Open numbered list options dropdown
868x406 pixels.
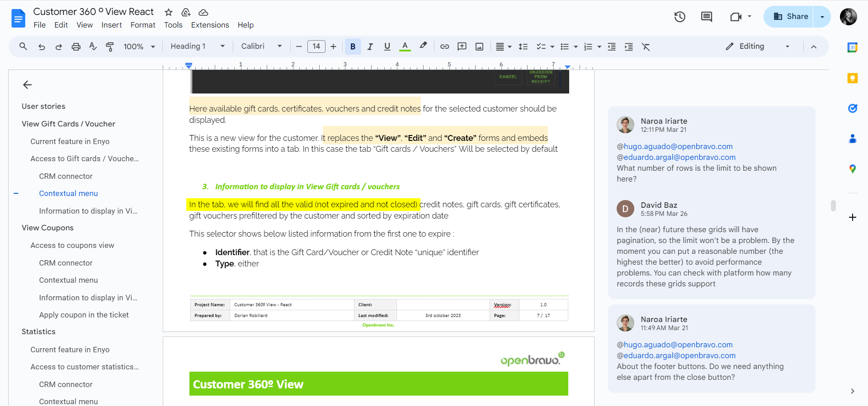coord(599,47)
